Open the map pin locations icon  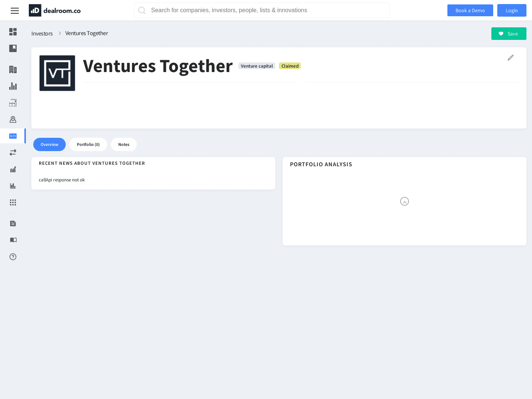(13, 119)
